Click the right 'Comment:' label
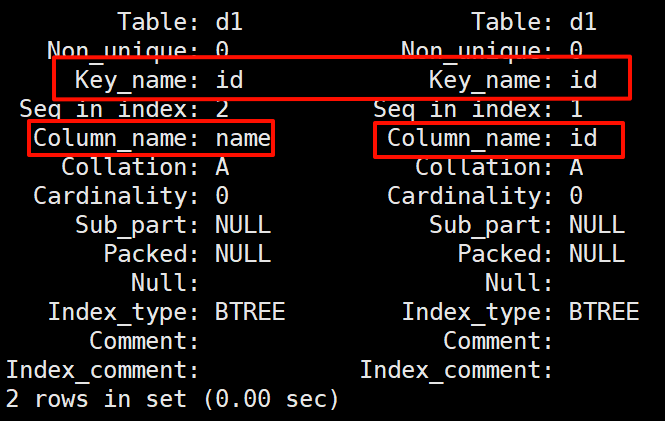This screenshot has height=421, width=665. [x=498, y=341]
